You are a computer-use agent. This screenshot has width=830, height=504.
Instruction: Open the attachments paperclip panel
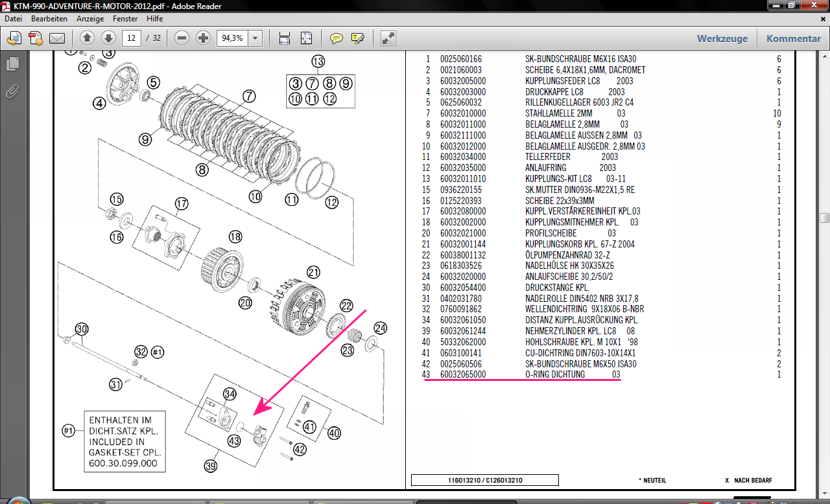pos(12,91)
